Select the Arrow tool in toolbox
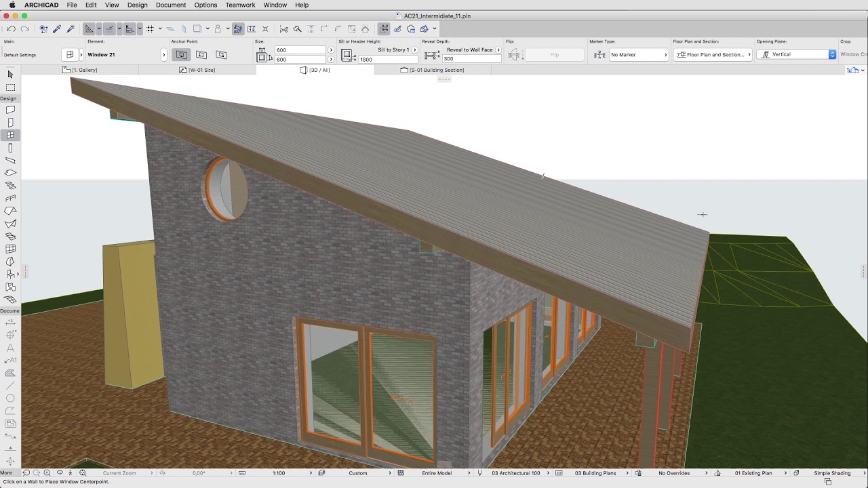The width and height of the screenshot is (868, 488). [10, 75]
